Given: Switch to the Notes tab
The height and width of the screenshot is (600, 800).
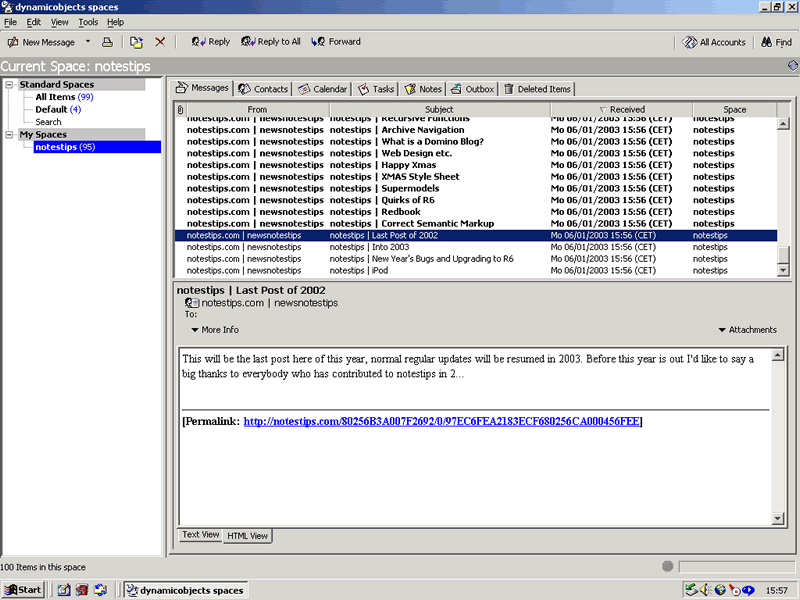Looking at the screenshot, I should 423,89.
